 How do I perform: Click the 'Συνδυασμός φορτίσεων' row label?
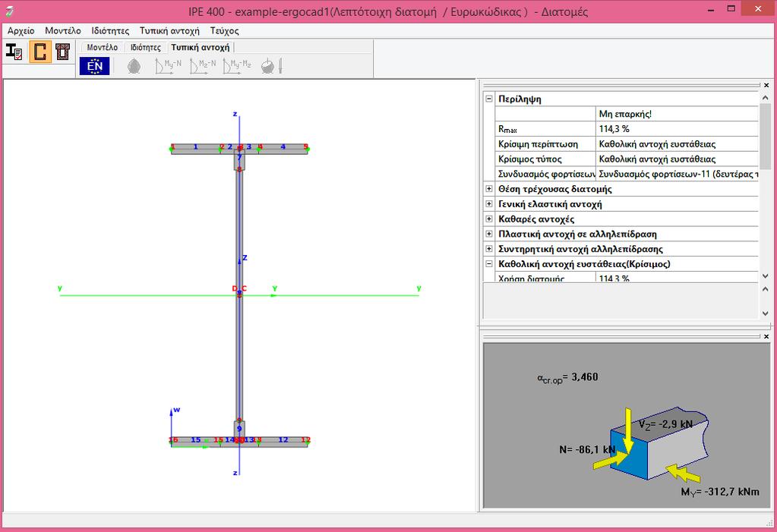545,174
